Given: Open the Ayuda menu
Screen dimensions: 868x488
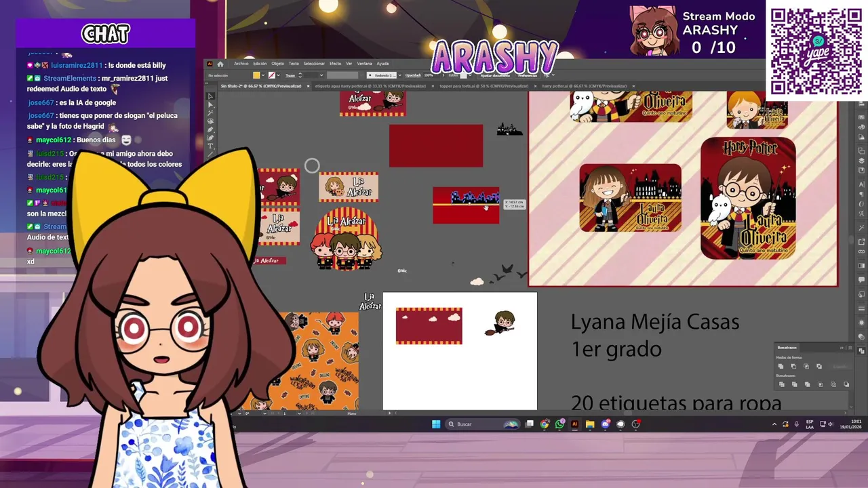Looking at the screenshot, I should [x=382, y=64].
